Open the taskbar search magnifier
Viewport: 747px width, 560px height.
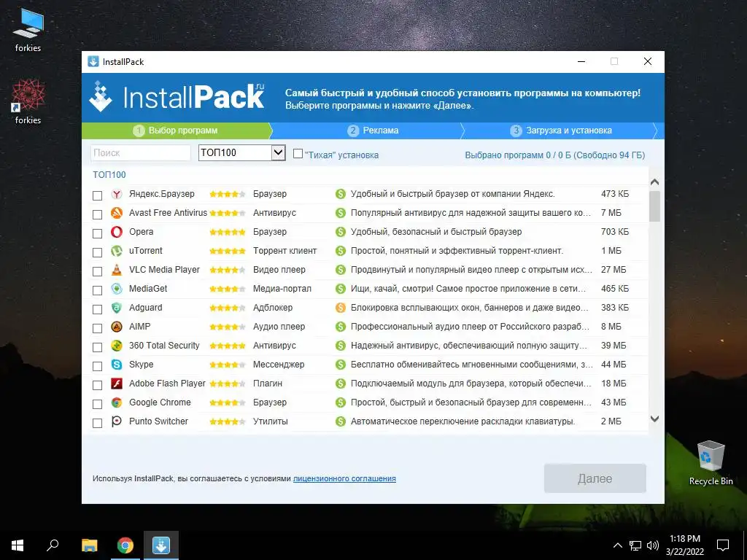tap(53, 545)
